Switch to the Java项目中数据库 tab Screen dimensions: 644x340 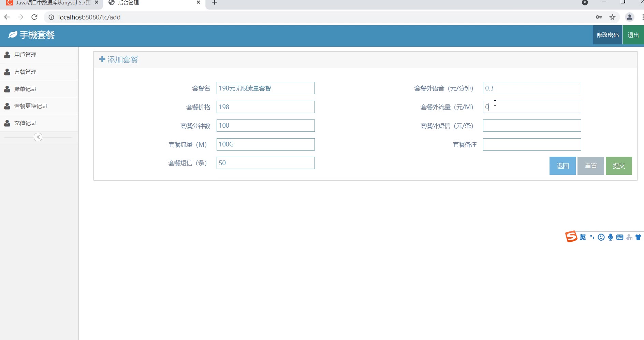pos(51,3)
